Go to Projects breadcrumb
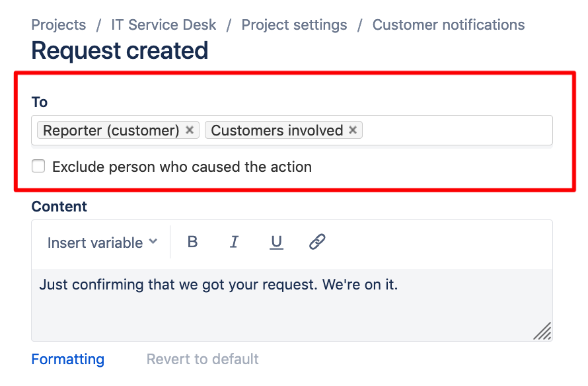588x386 pixels. click(x=59, y=24)
